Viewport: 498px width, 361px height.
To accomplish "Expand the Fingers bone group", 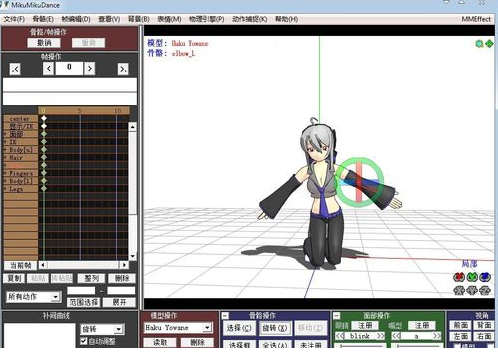I will point(5,173).
